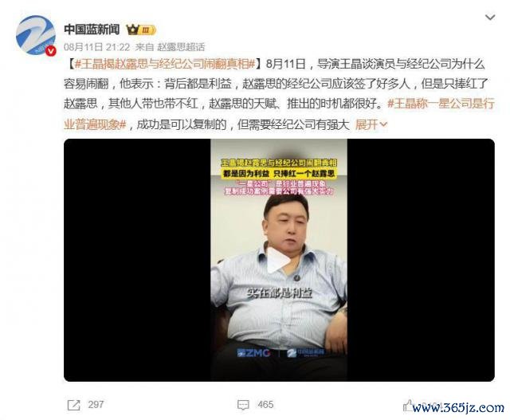
Task: Open the 中国蓝新闻 profile avatar
Action: [36, 35]
